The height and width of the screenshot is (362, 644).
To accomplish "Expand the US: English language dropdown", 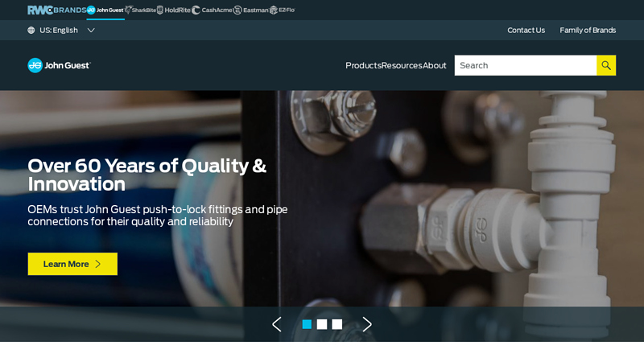I will tap(61, 30).
